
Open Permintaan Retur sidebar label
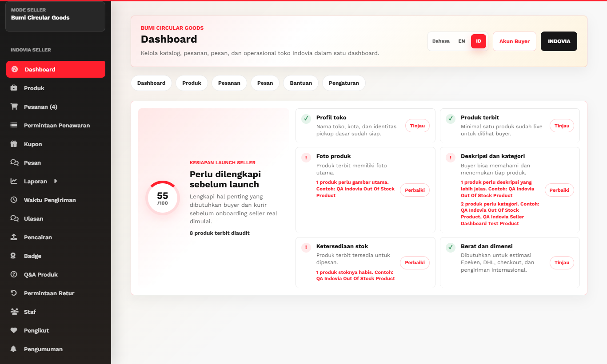(49, 293)
